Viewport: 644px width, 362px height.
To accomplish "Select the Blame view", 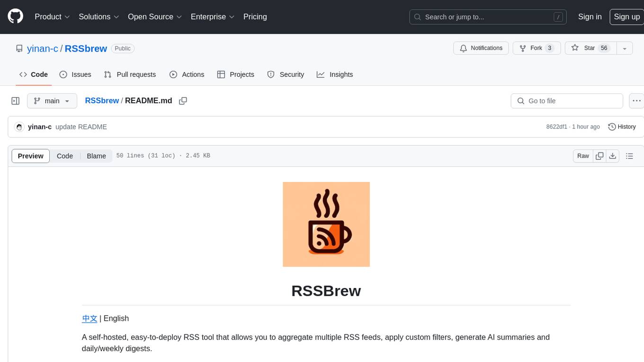I will click(x=96, y=156).
